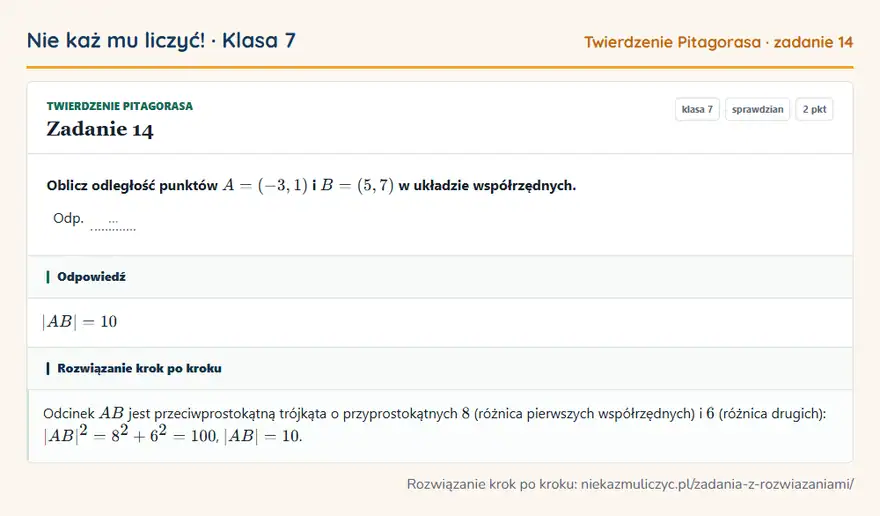The image size is (880, 516).
Task: Select the '2 pkt' tag
Action: coord(814,109)
